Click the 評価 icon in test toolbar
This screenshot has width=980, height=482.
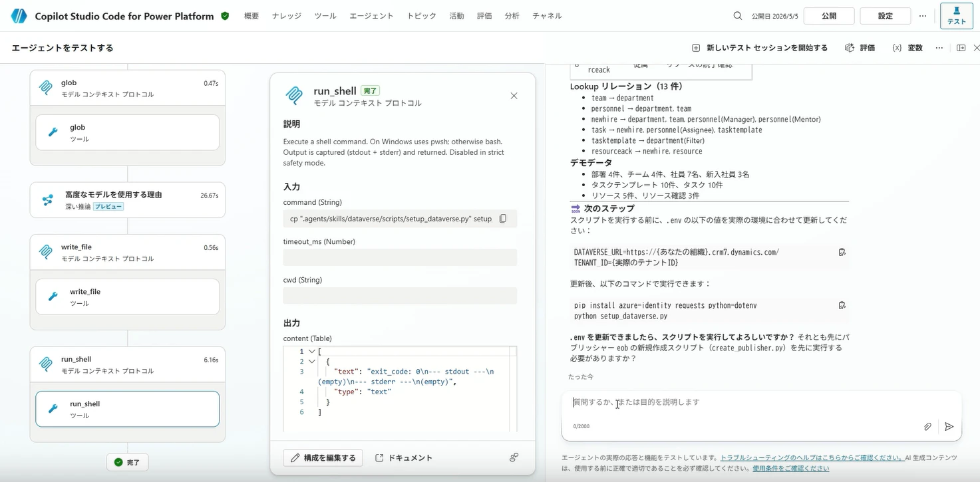pos(850,48)
